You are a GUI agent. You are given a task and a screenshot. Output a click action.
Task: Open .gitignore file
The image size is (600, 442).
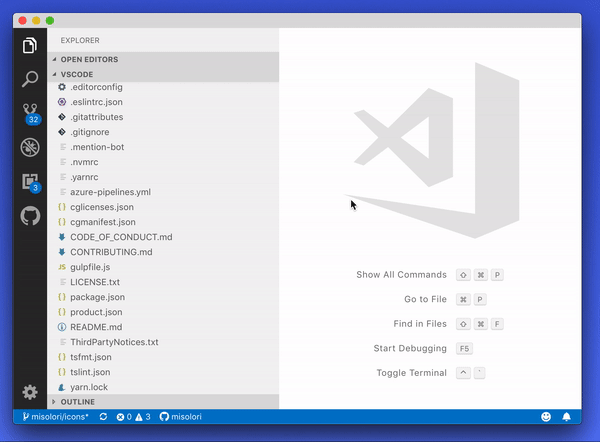pos(163,132)
